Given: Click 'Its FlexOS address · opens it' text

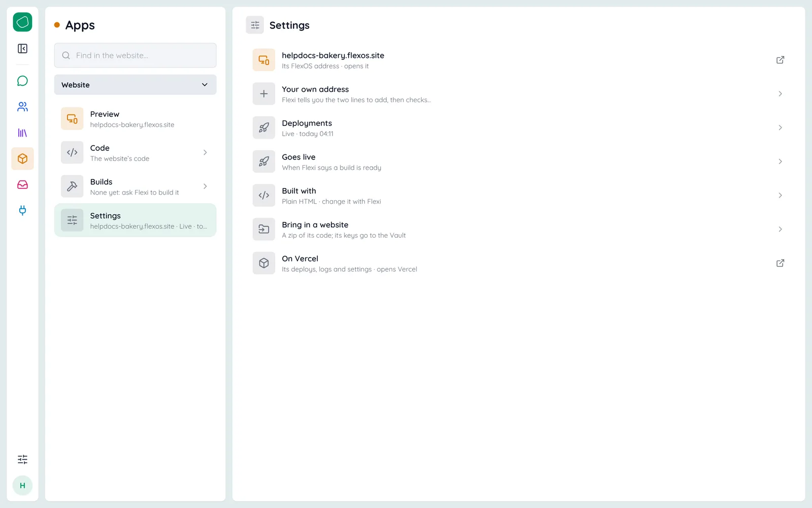Looking at the screenshot, I should pyautogui.click(x=325, y=66).
